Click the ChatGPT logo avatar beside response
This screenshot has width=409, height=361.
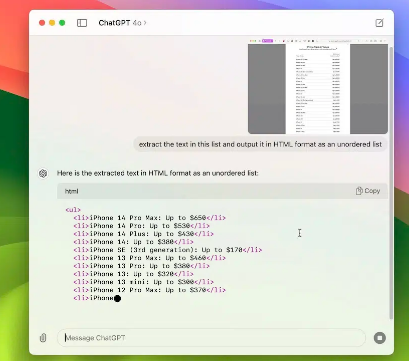[43, 173]
